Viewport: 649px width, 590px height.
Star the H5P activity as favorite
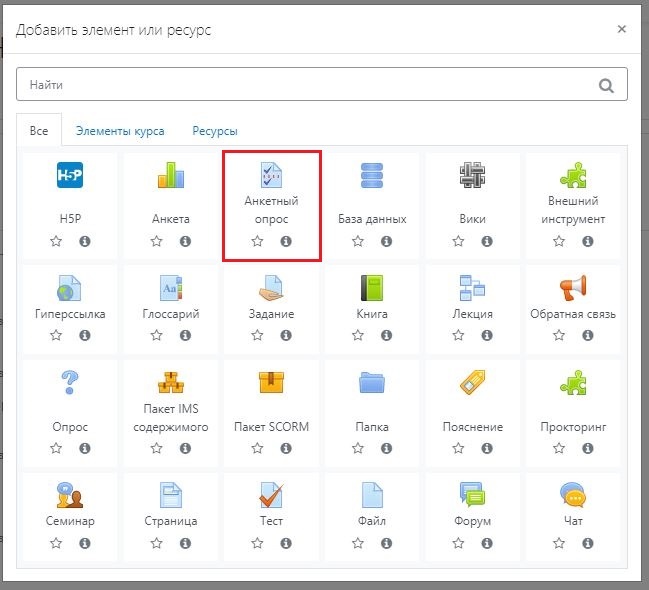click(x=56, y=241)
